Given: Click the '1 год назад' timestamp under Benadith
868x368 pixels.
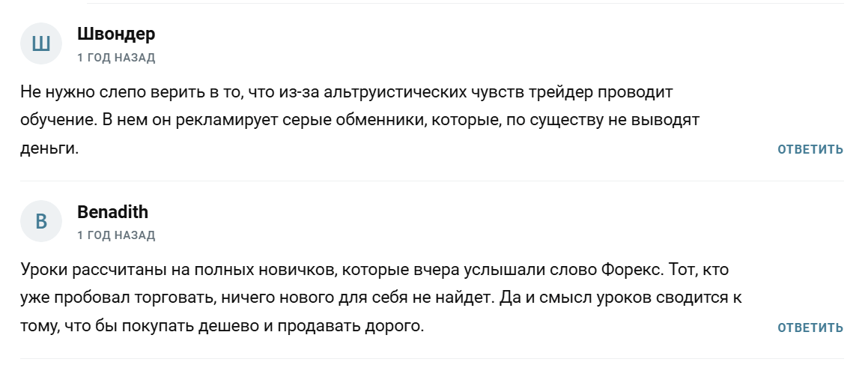Looking at the screenshot, I should (116, 235).
